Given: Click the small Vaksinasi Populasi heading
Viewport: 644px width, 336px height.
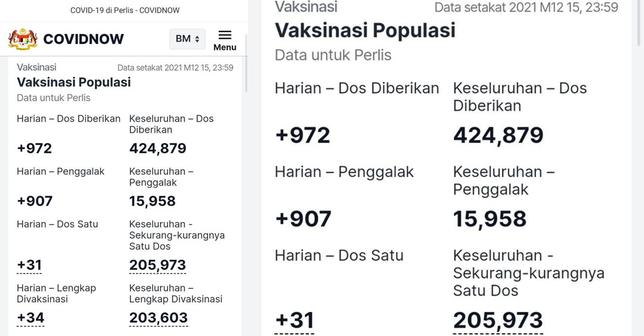Looking at the screenshot, I should (74, 82).
